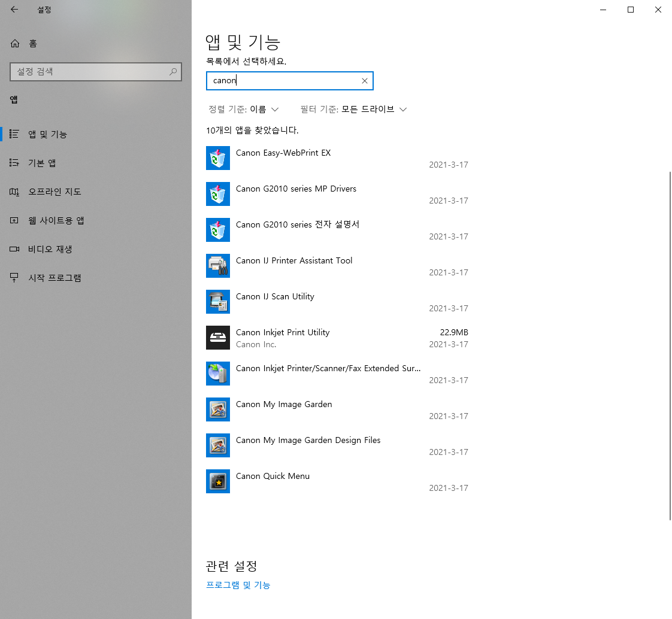Select 시작 프로그램 in the sidebar

pos(96,278)
